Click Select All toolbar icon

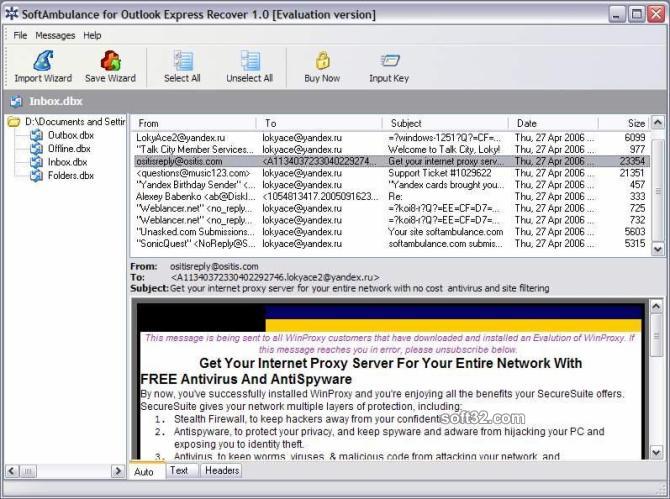click(x=182, y=61)
